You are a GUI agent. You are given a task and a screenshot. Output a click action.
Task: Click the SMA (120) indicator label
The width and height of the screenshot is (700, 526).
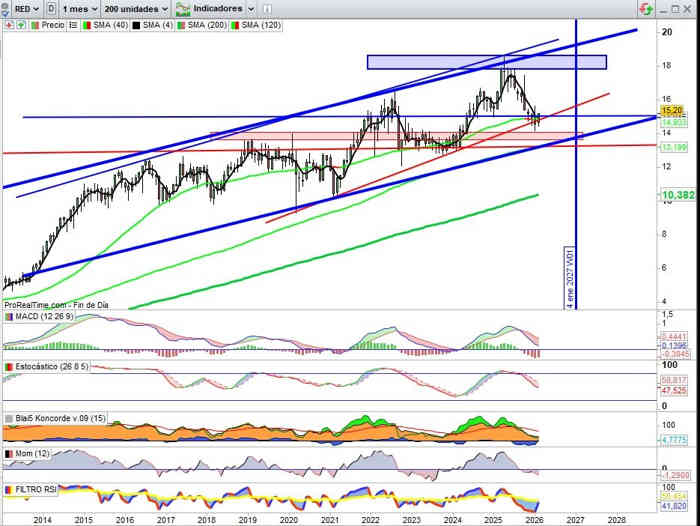tap(260, 22)
